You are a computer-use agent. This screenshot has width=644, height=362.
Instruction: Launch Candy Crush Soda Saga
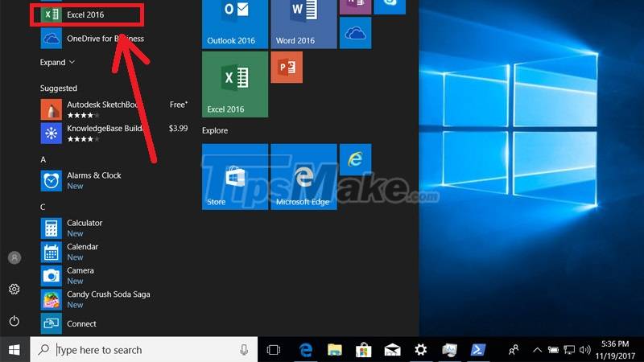click(x=115, y=299)
